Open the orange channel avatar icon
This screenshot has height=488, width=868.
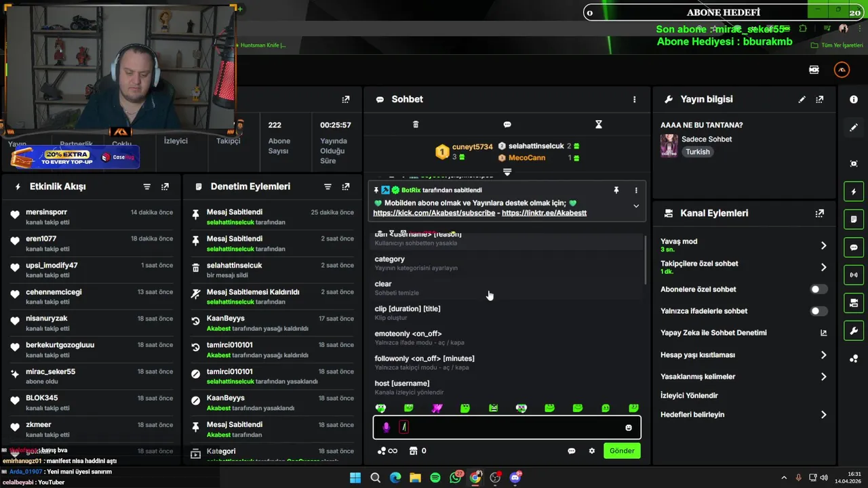point(842,70)
